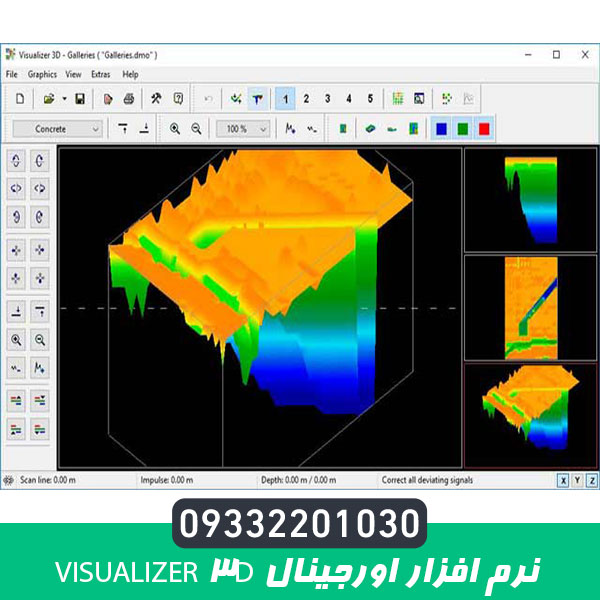Screen dimensions: 600x600
Task: Click the "Correct all deviating signals" status text
Action: (x=427, y=480)
